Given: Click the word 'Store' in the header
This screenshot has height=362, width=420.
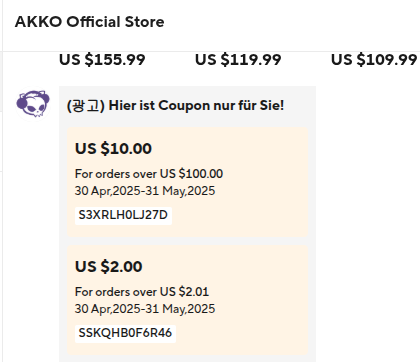Looking at the screenshot, I should 144,22.
